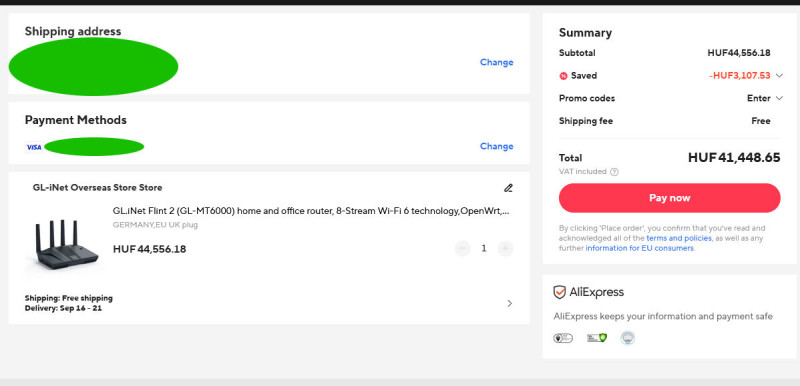Select the Shipping fee Free value
Screen dimensions: 800x386
point(761,121)
